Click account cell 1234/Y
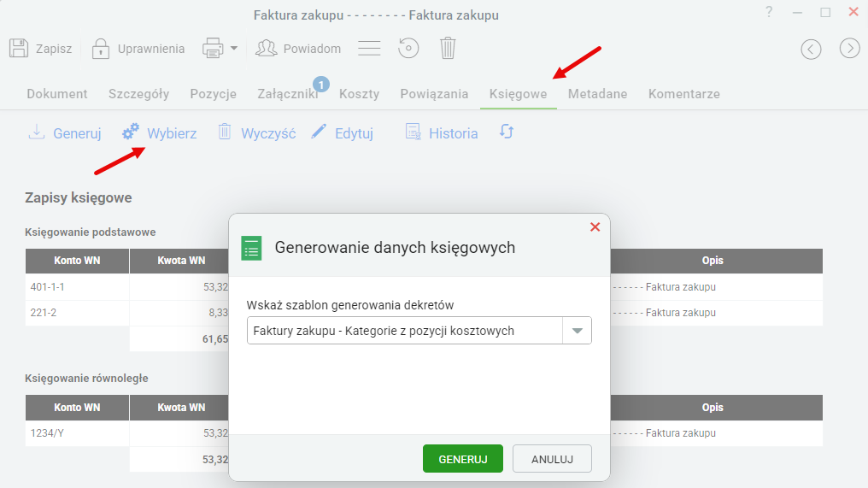 [x=77, y=433]
